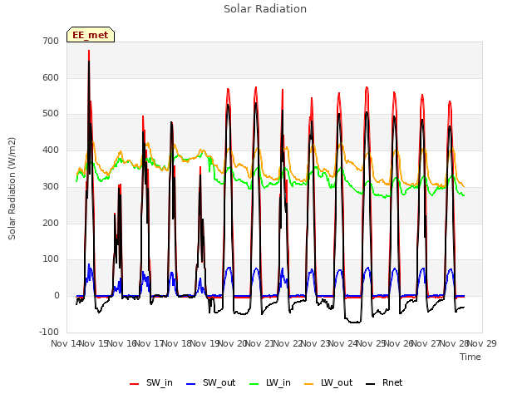This screenshot has height=399, width=532.
Task: Click the 600 y-axis tick label
Action: [x=51, y=77]
